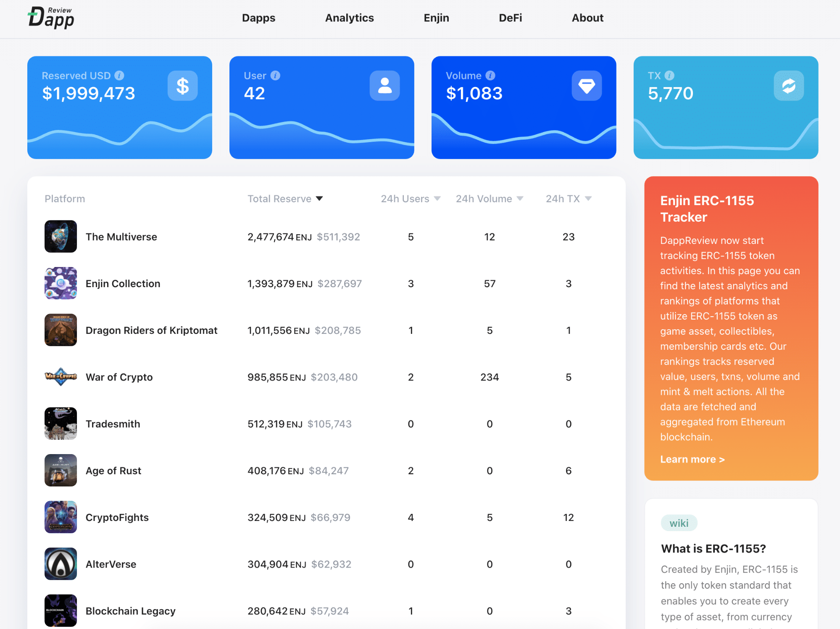Screen dimensions: 840x629
Task: Click Learn more link in Enjin tracker
Action: coord(692,459)
